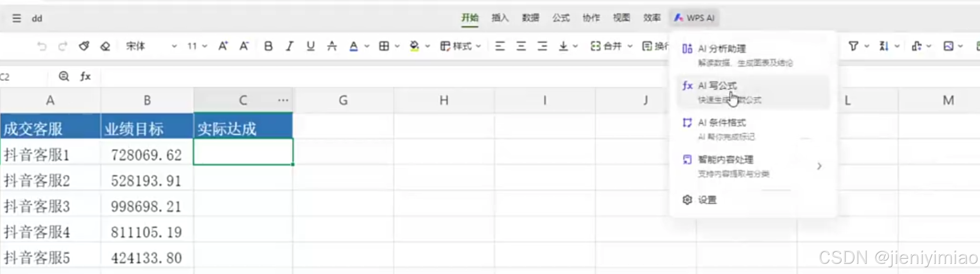Select AI 条件格式 menu entry
The width and height of the screenshot is (980, 274).
click(753, 129)
